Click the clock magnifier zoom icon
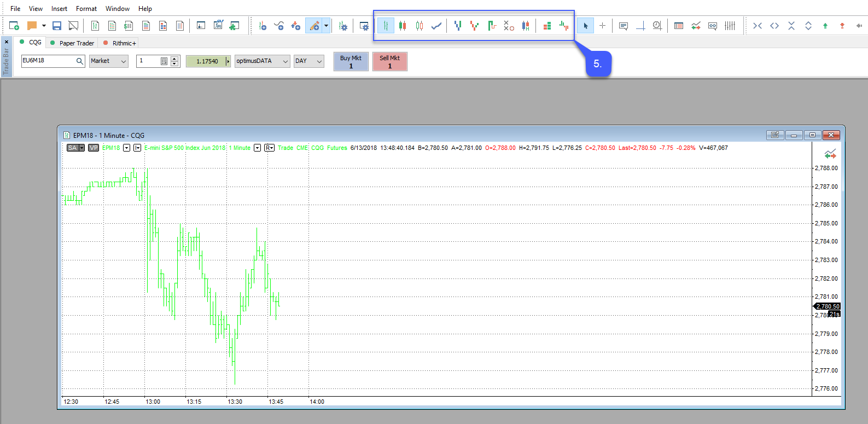868x424 pixels. tap(657, 26)
